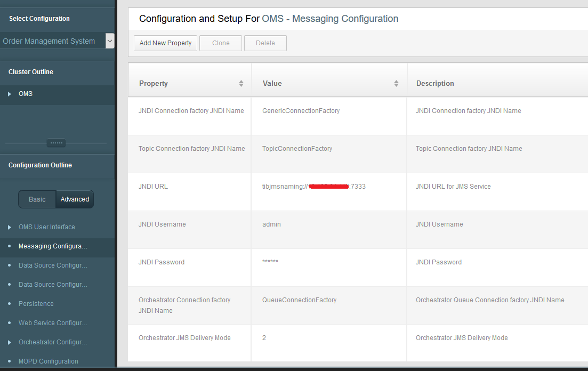Switch to Basic configuration mode
588x371 pixels.
pyautogui.click(x=37, y=199)
